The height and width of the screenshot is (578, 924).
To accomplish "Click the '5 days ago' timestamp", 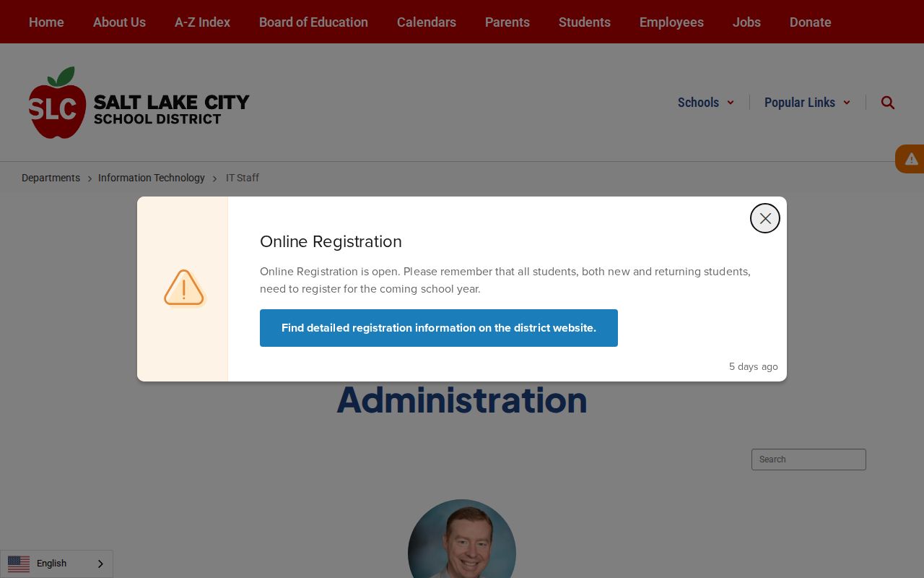I will tap(754, 366).
